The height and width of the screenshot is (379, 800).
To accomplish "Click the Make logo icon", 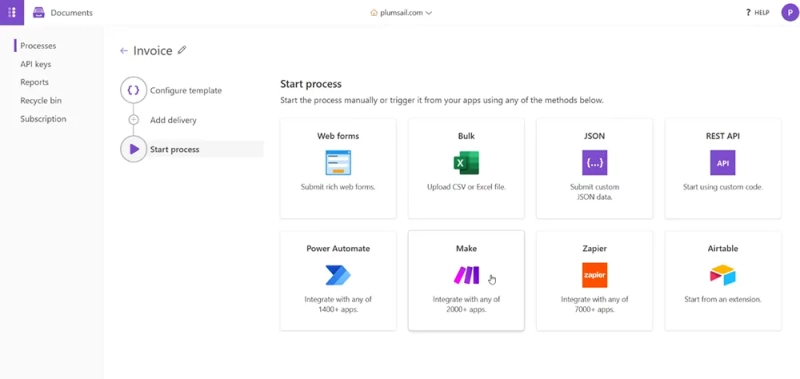I will pyautogui.click(x=466, y=275).
